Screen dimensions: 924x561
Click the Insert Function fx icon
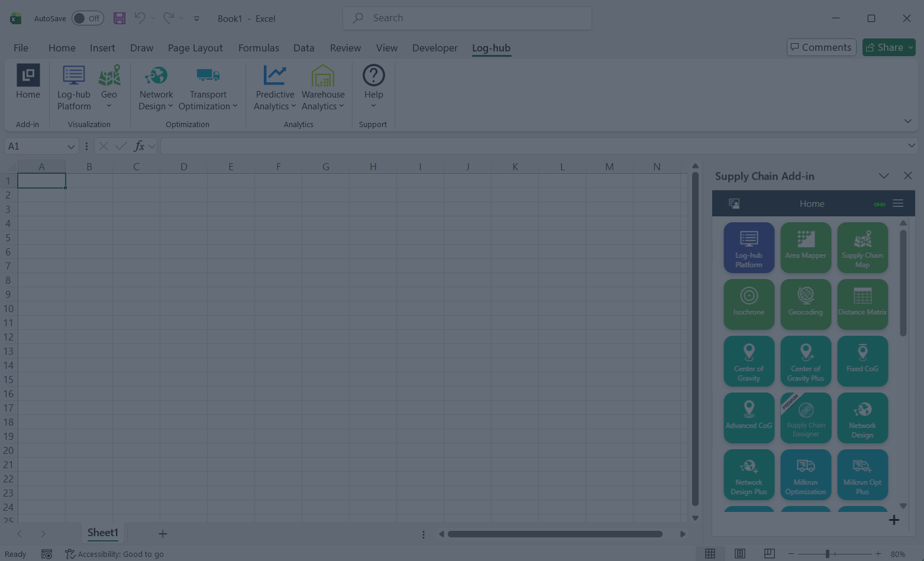139,146
